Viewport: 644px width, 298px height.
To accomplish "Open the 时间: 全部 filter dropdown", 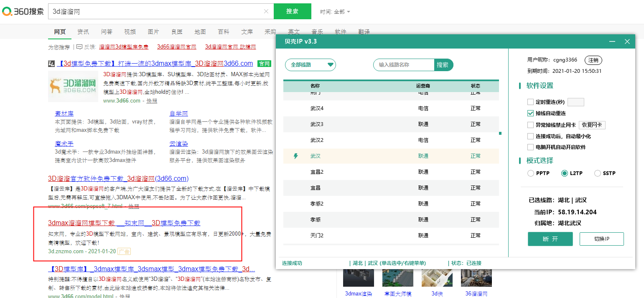I will pos(335,12).
